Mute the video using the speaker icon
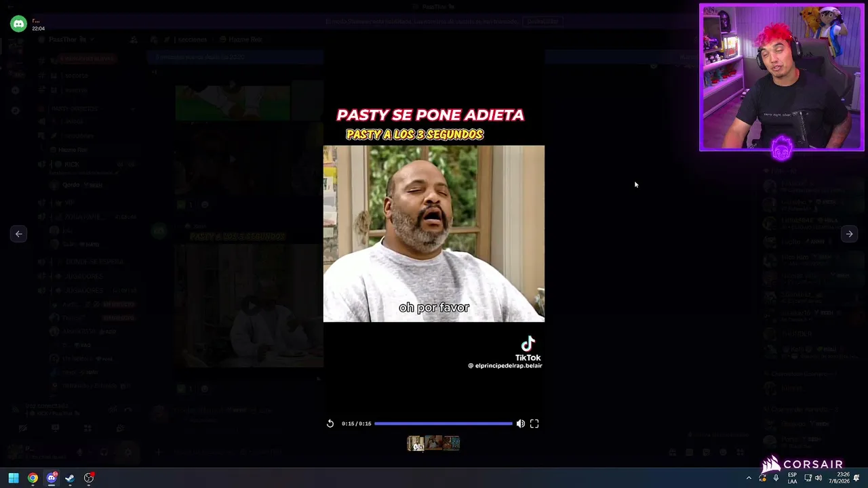 pos(520,424)
